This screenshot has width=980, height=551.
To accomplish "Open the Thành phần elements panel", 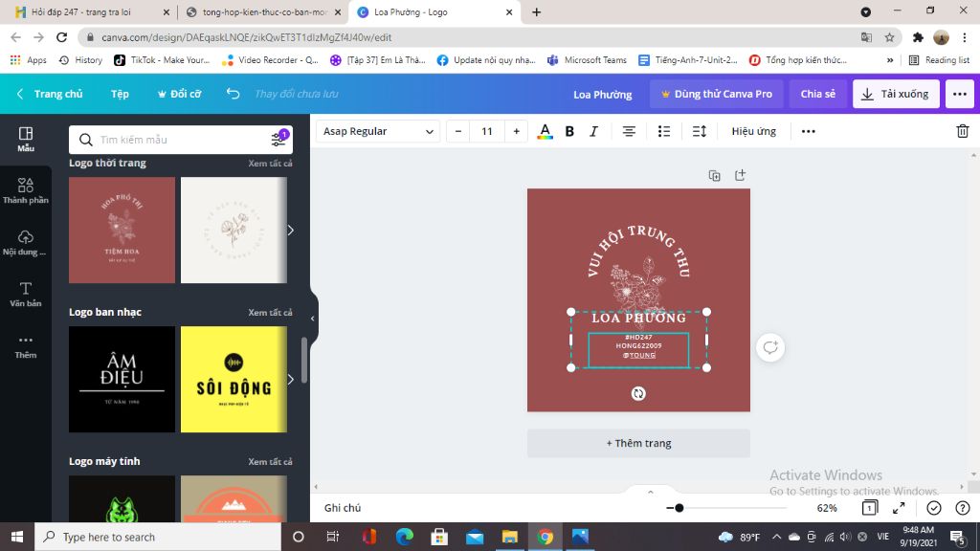I will tap(26, 190).
